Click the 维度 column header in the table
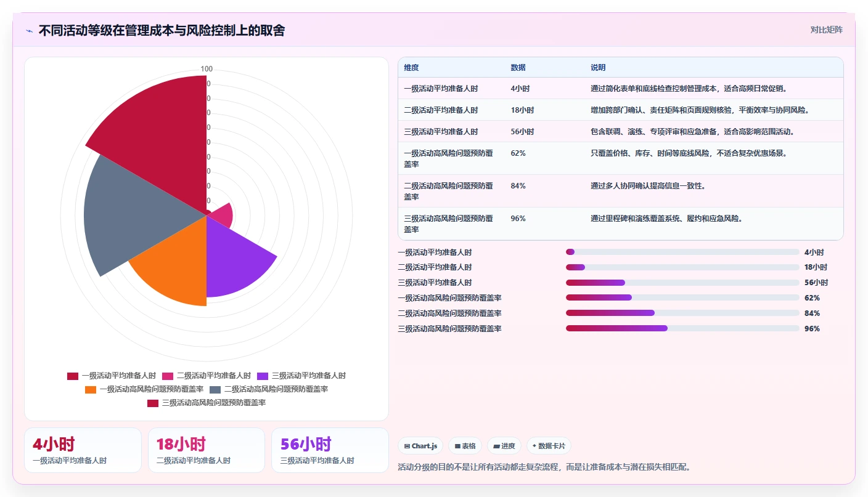Viewport: 868px width, 497px height. pos(411,68)
